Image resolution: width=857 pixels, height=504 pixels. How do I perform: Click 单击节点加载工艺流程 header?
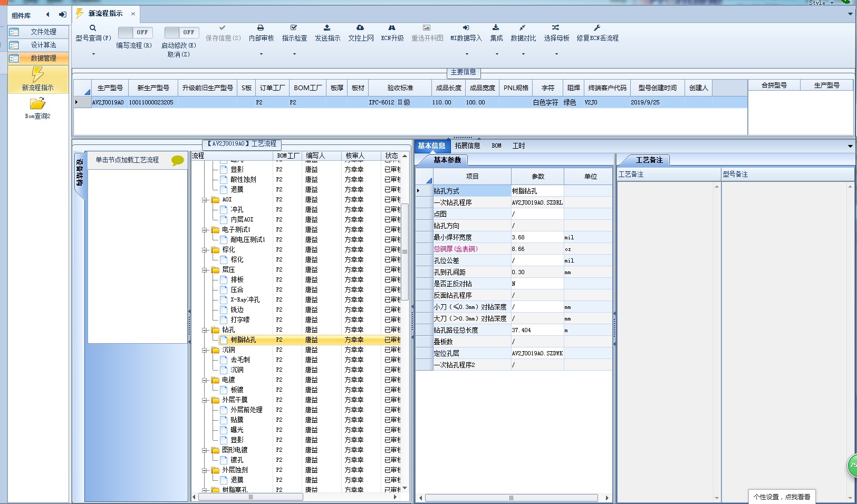(127, 160)
